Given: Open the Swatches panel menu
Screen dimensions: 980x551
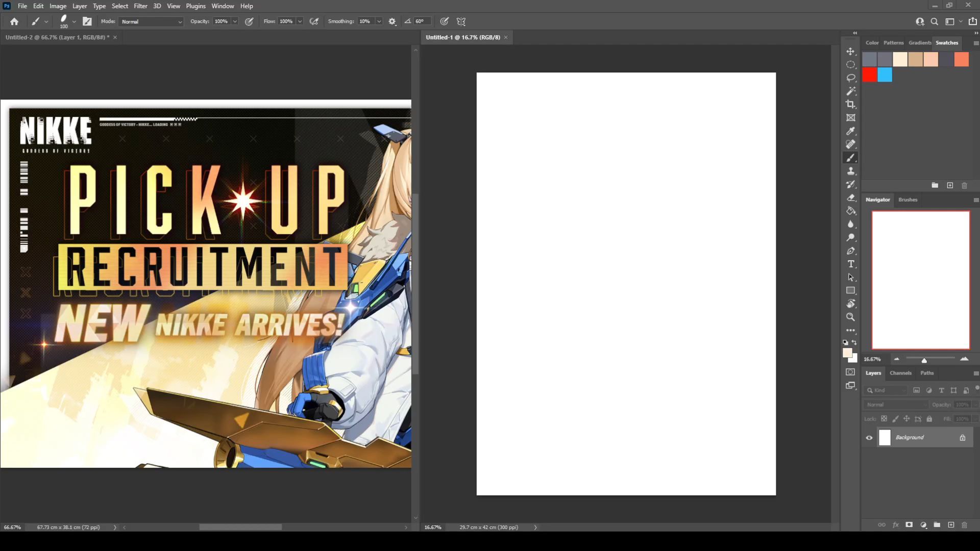Looking at the screenshot, I should (976, 43).
